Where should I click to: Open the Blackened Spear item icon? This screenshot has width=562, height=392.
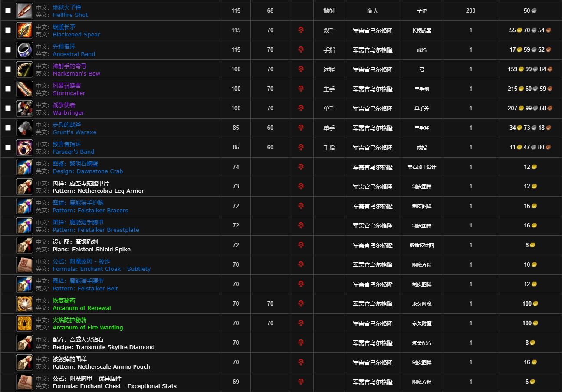click(x=25, y=30)
